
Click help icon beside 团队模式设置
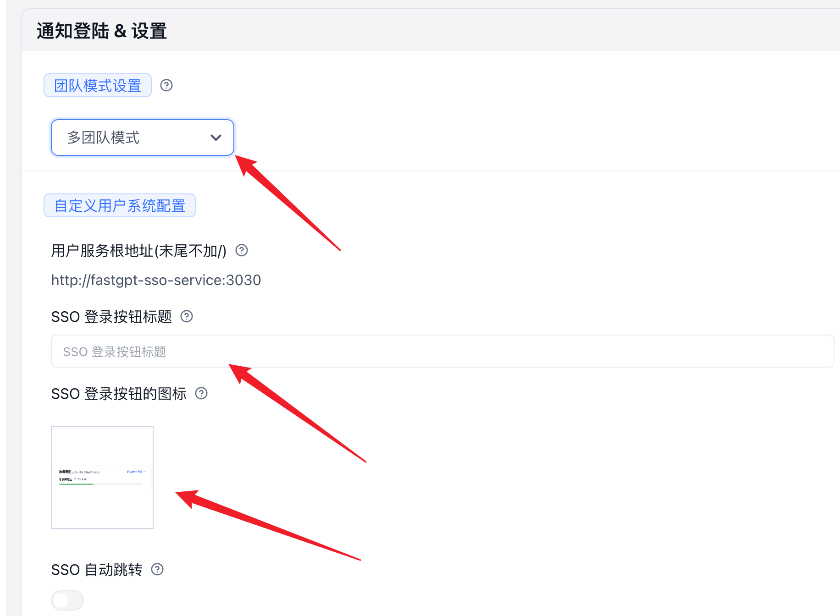pyautogui.click(x=166, y=86)
